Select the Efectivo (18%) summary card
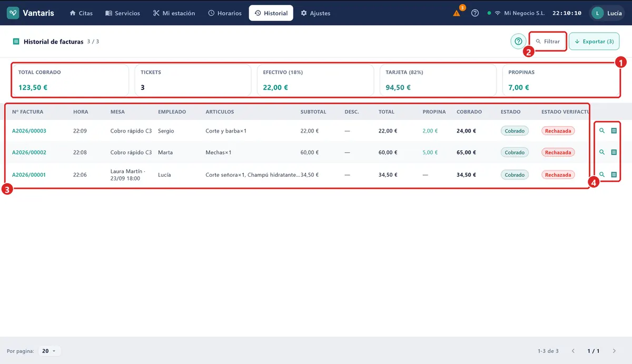This screenshot has height=364, width=632. (x=315, y=80)
